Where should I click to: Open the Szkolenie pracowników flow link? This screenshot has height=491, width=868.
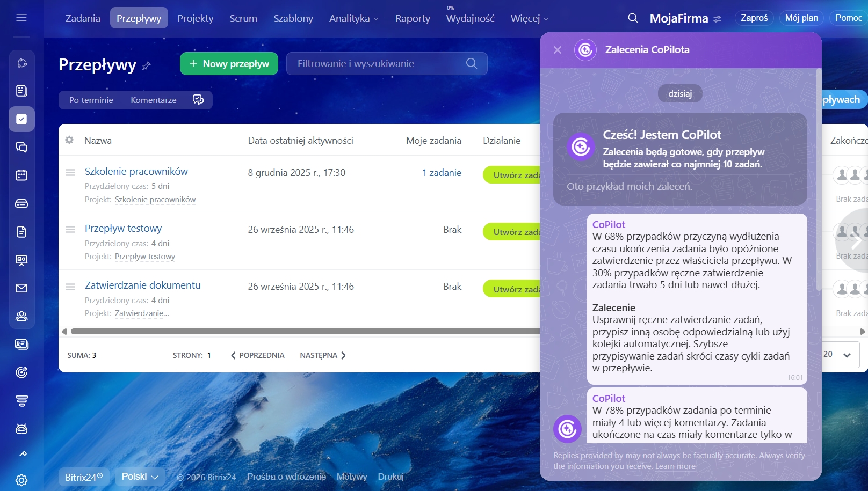pyautogui.click(x=136, y=171)
